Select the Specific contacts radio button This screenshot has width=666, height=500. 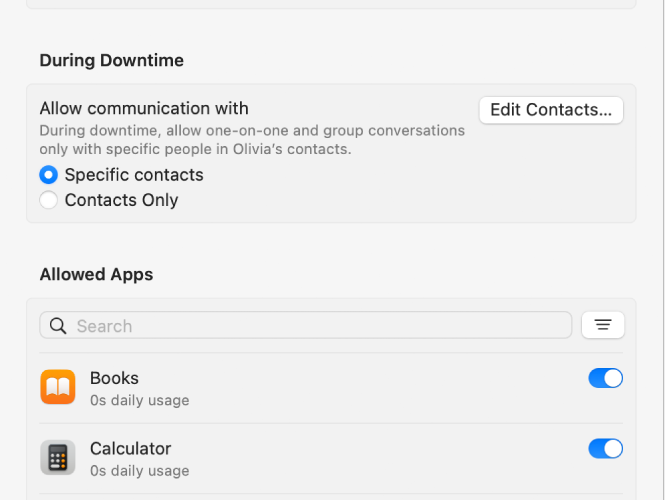(x=48, y=175)
